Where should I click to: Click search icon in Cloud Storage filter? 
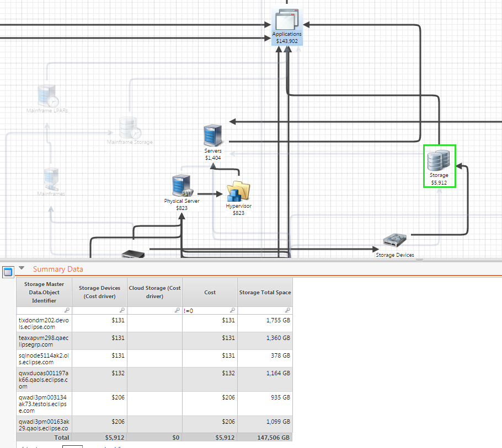(x=177, y=310)
